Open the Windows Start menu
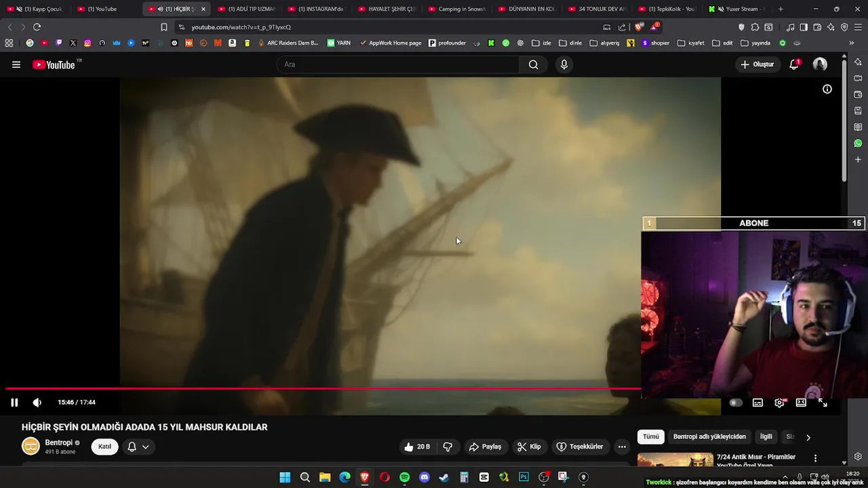This screenshot has width=868, height=488. pyautogui.click(x=285, y=477)
